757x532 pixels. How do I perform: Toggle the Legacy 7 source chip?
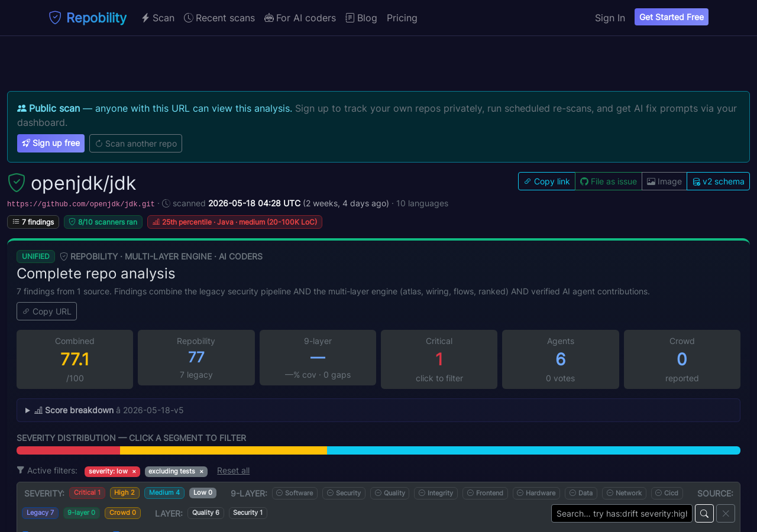click(x=40, y=513)
